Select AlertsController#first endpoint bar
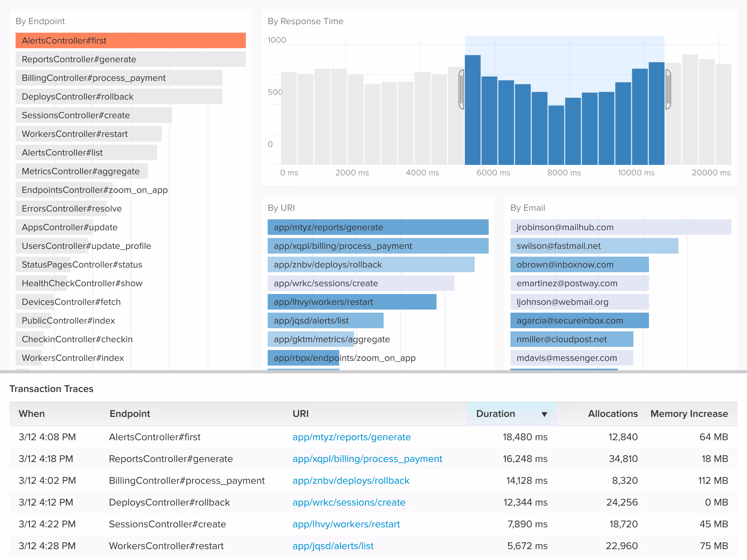This screenshot has height=560, width=747. (x=130, y=40)
